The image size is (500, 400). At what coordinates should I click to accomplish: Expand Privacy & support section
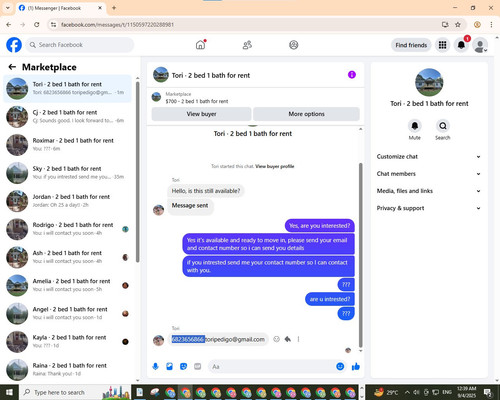point(429,208)
